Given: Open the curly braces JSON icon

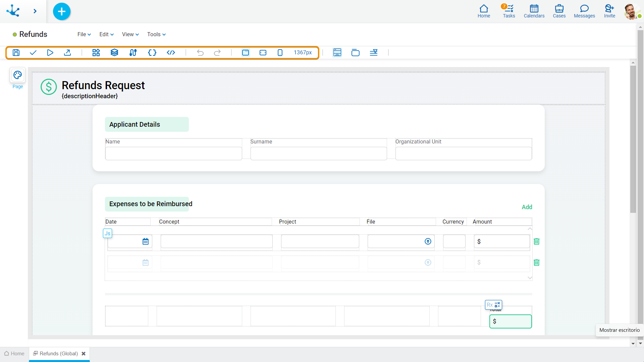Looking at the screenshot, I should (152, 53).
